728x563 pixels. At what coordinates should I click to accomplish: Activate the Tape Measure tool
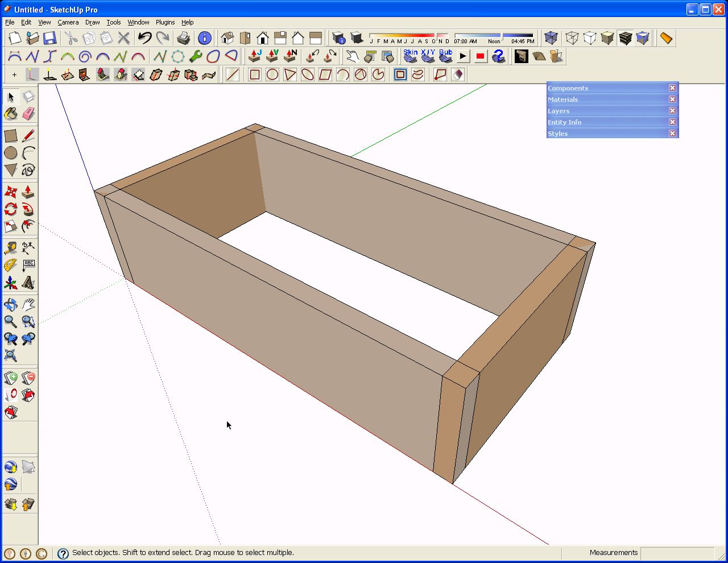pyautogui.click(x=11, y=248)
